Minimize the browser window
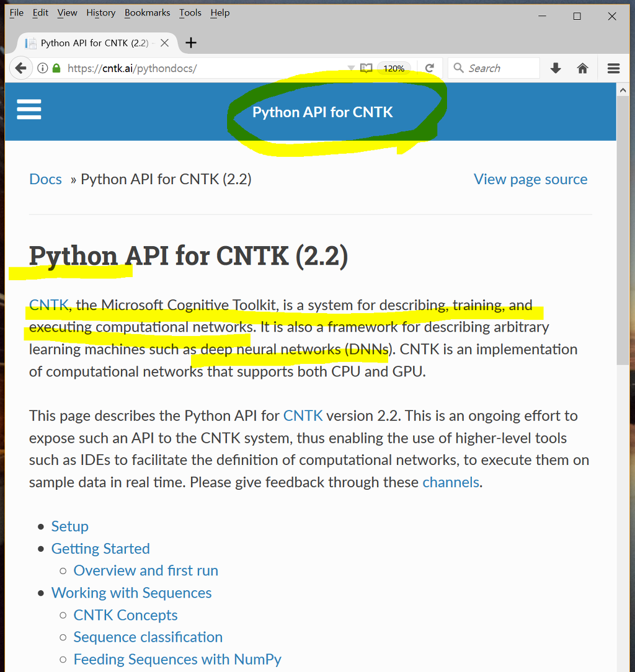635x672 pixels. point(543,16)
